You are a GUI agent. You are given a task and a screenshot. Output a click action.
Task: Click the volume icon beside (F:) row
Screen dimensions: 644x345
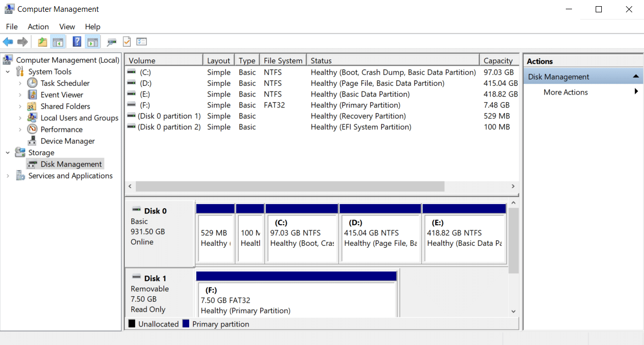coord(132,105)
